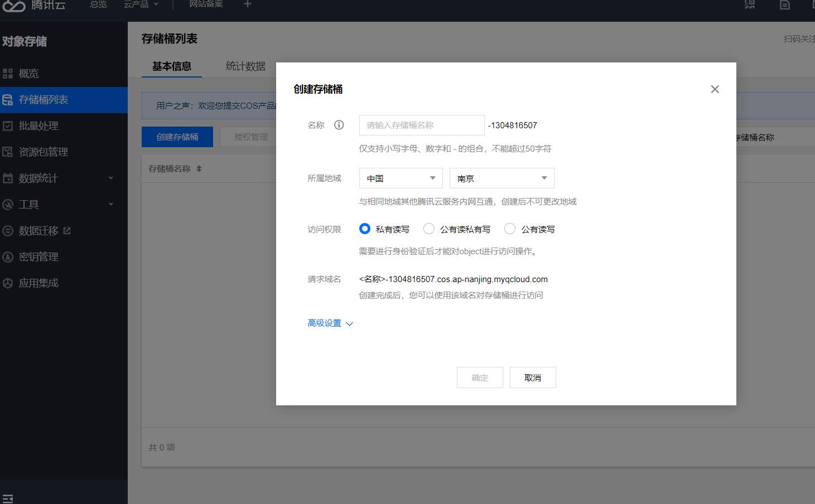The height and width of the screenshot is (504, 815).
Task: Select 私有读写 access permission
Action: pyautogui.click(x=365, y=229)
